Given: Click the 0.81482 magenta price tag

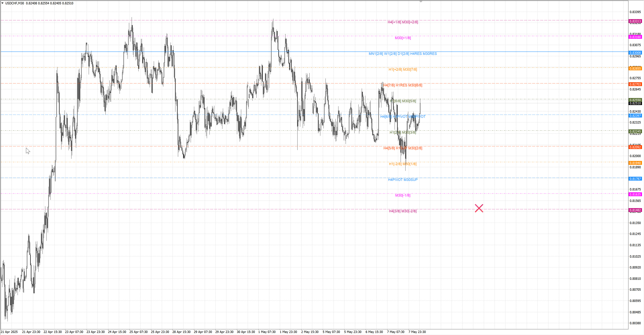Looking at the screenshot, I should 635,210.
